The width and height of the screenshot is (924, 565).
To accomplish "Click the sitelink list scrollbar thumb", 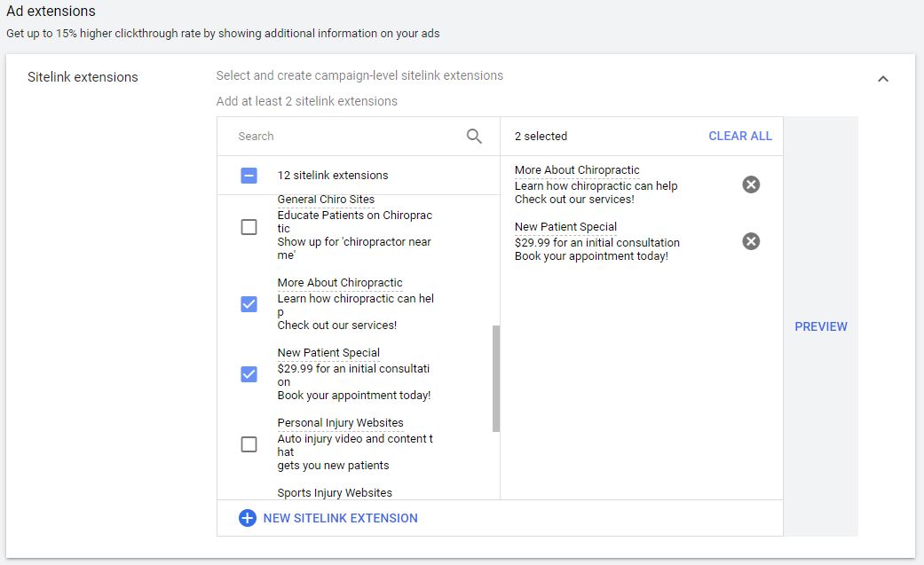I will point(496,378).
